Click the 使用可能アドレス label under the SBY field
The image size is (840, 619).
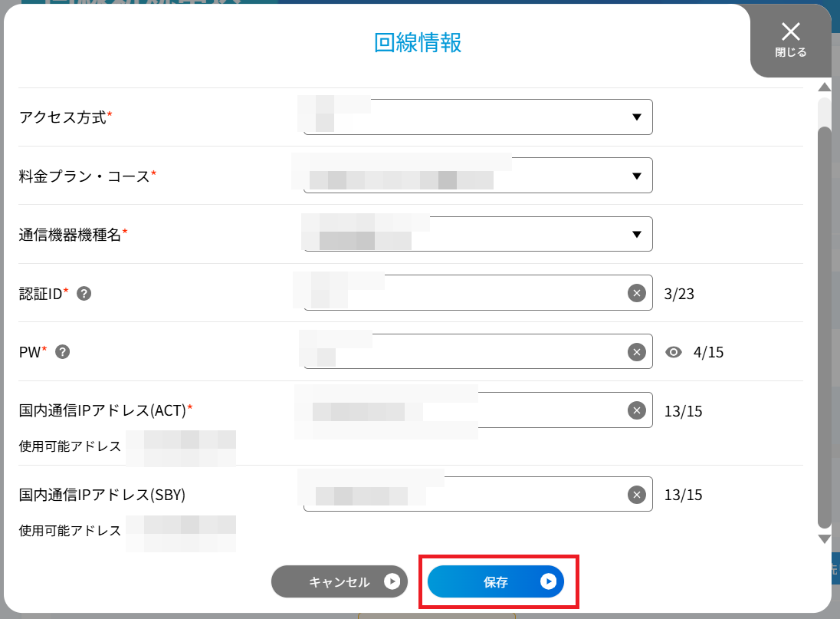click(71, 531)
